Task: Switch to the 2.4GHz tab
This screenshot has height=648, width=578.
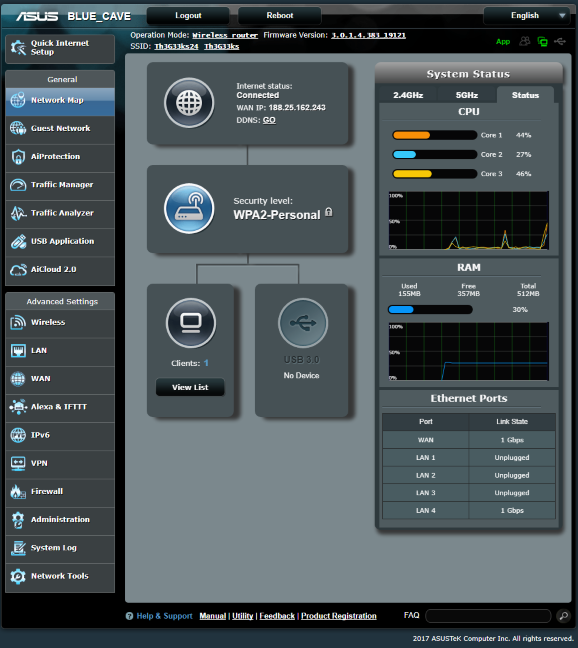Action: pyautogui.click(x=408, y=95)
